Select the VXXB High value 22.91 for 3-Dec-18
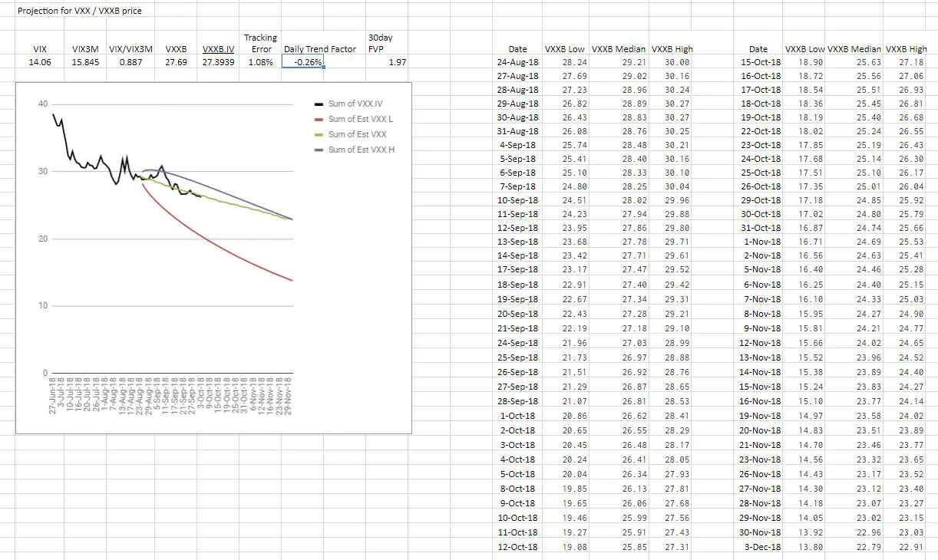Viewport: 938px width, 560px height. pyautogui.click(x=913, y=547)
